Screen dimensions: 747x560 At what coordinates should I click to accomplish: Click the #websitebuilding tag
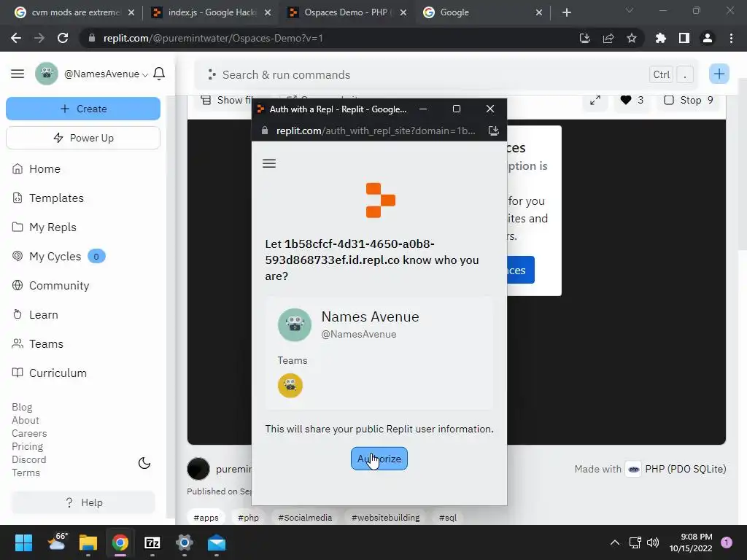tap(385, 518)
